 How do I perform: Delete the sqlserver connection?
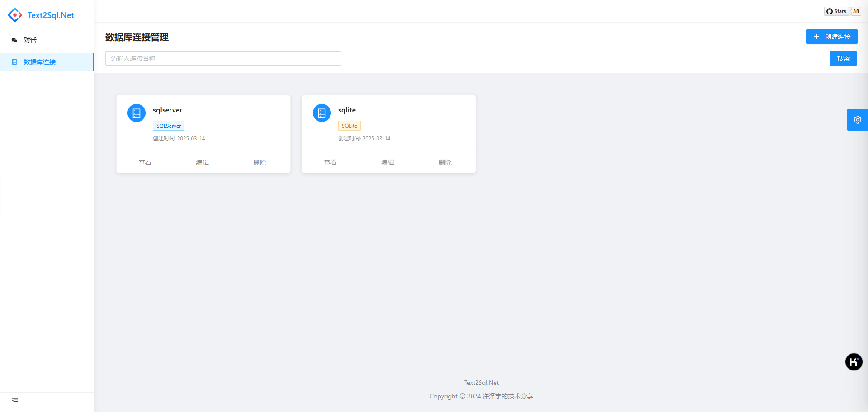[x=260, y=163]
